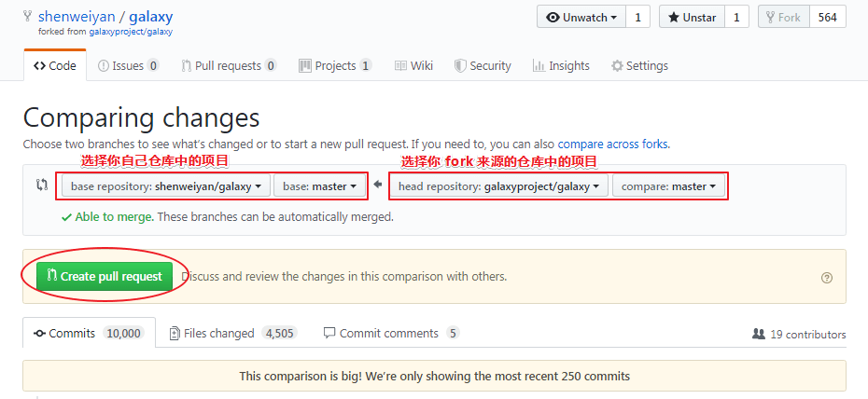Follow the galaxyproject/galaxy forked-from link

(131, 32)
